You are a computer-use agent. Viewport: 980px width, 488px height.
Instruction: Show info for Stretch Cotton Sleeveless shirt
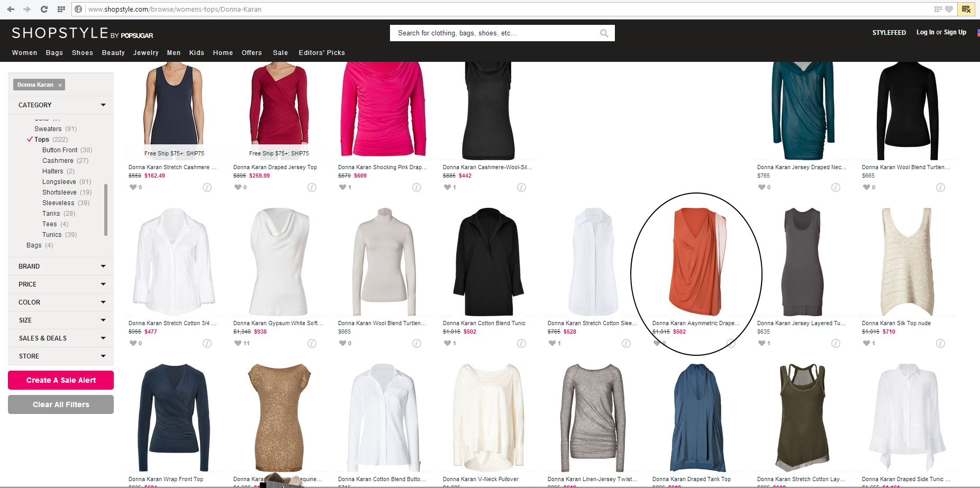pos(626,343)
